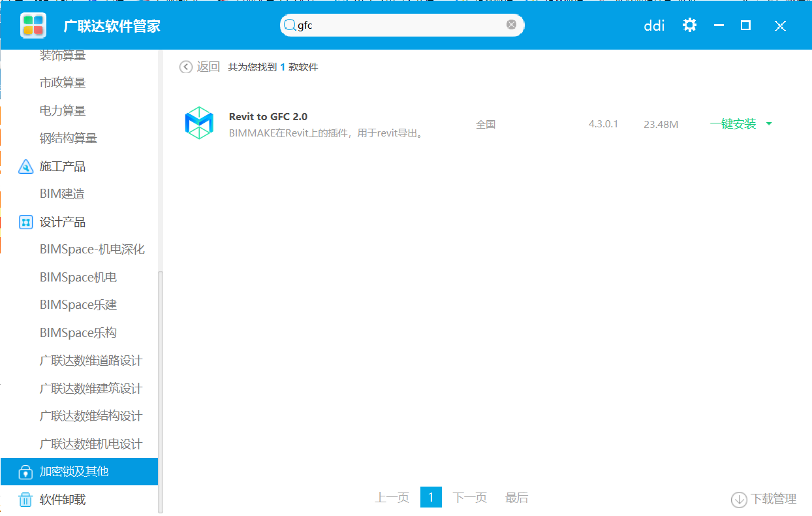Click the back arrow circle icon
Image resolution: width=812 pixels, height=516 pixels.
click(186, 67)
